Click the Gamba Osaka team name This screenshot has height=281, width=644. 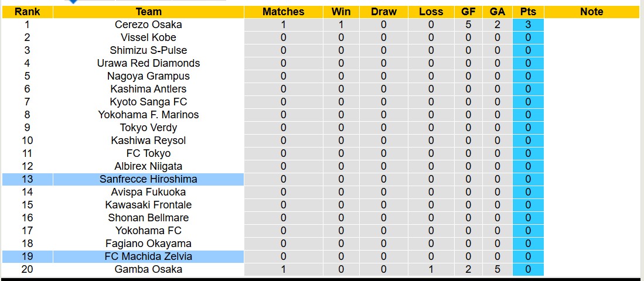[148, 269]
